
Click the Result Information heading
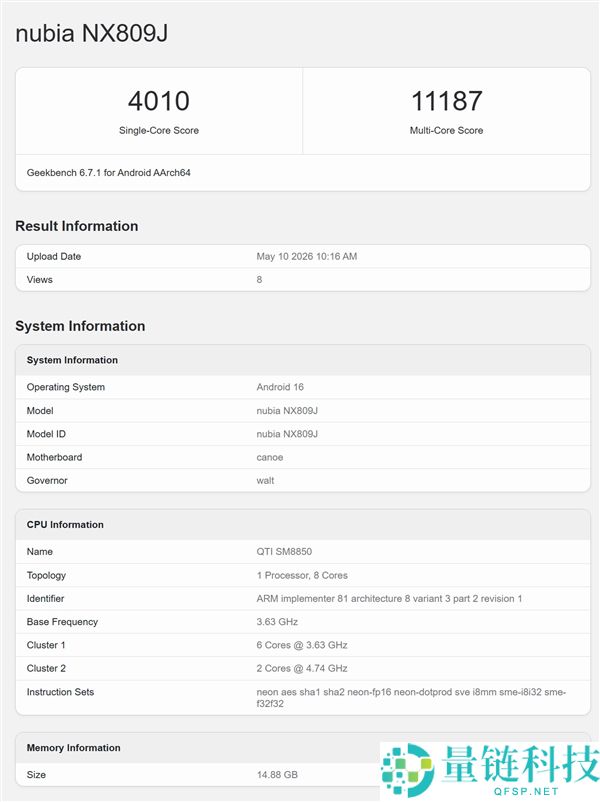pos(77,226)
